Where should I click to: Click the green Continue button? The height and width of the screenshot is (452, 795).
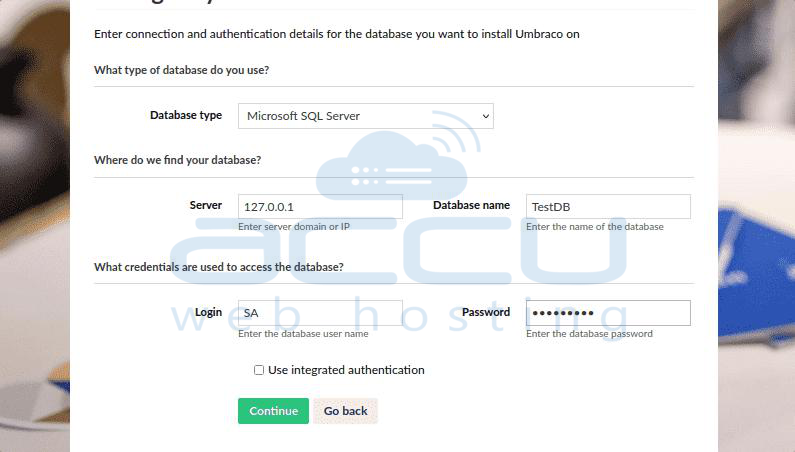coord(273,411)
